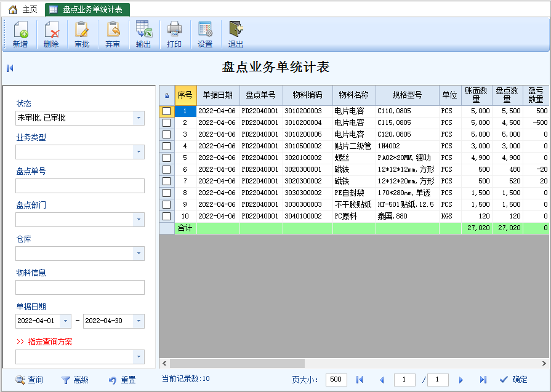Check the box for row 1

coord(167,111)
